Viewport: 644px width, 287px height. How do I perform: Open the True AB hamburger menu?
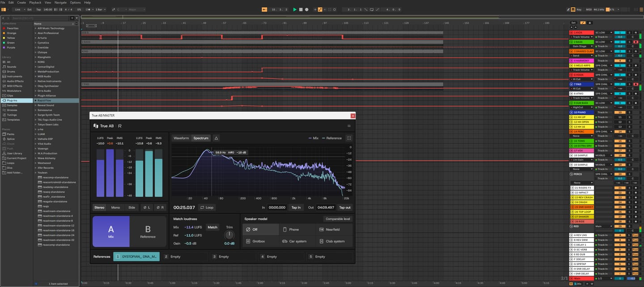(349, 126)
